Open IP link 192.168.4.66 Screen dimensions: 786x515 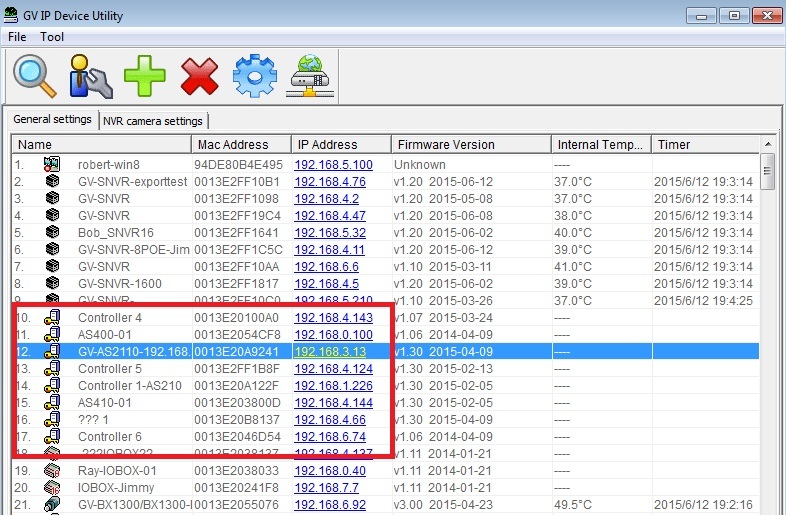[x=330, y=420]
